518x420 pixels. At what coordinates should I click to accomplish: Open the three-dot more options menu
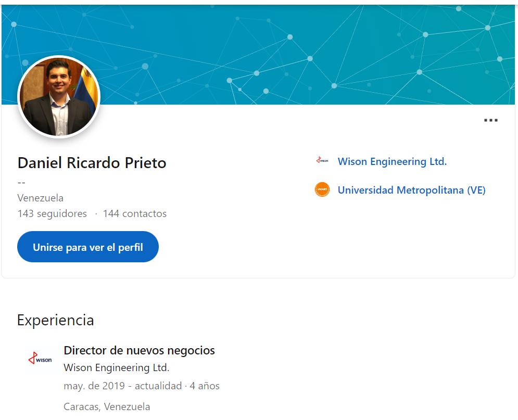490,120
